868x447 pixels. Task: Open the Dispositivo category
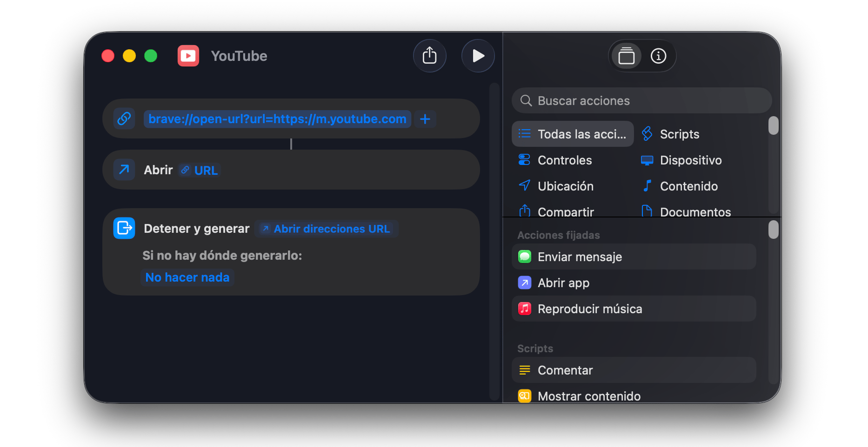tap(681, 160)
